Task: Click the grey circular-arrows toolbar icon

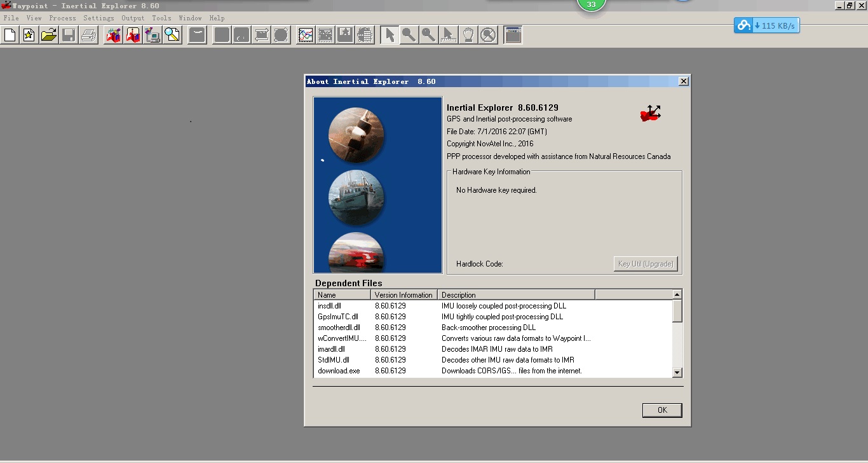Action: 281,35
